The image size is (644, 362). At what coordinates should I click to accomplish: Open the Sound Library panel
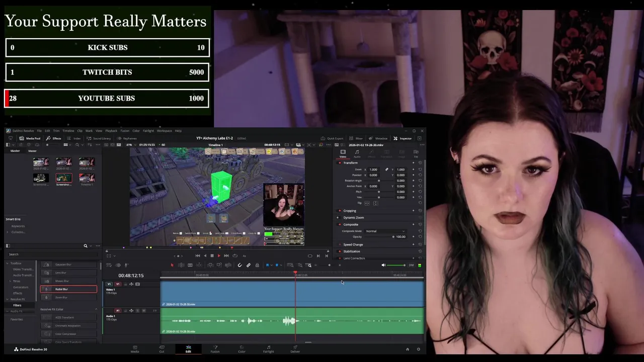pyautogui.click(x=99, y=138)
